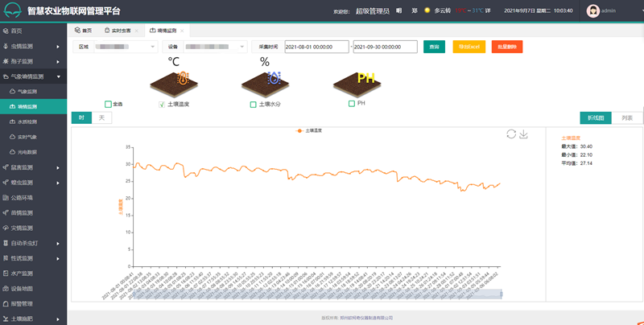Image resolution: width=644 pixels, height=325 pixels.
Task: Click the soil moisture block image
Action: [266, 84]
